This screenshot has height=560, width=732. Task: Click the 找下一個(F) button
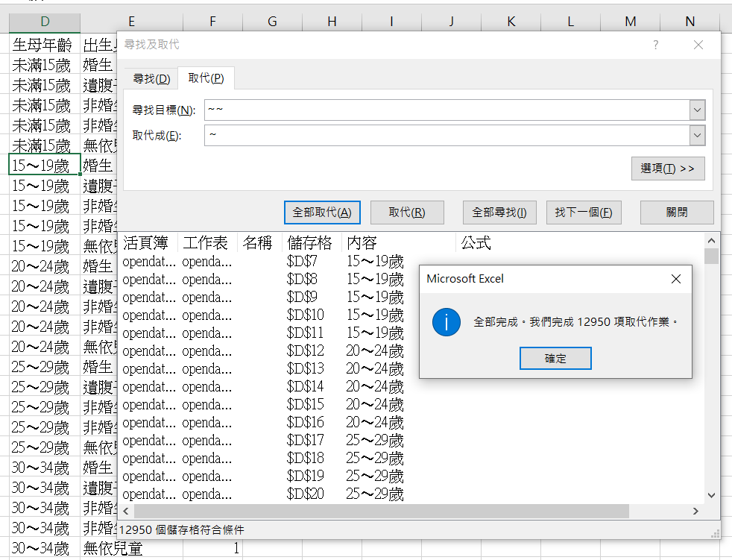pyautogui.click(x=583, y=213)
